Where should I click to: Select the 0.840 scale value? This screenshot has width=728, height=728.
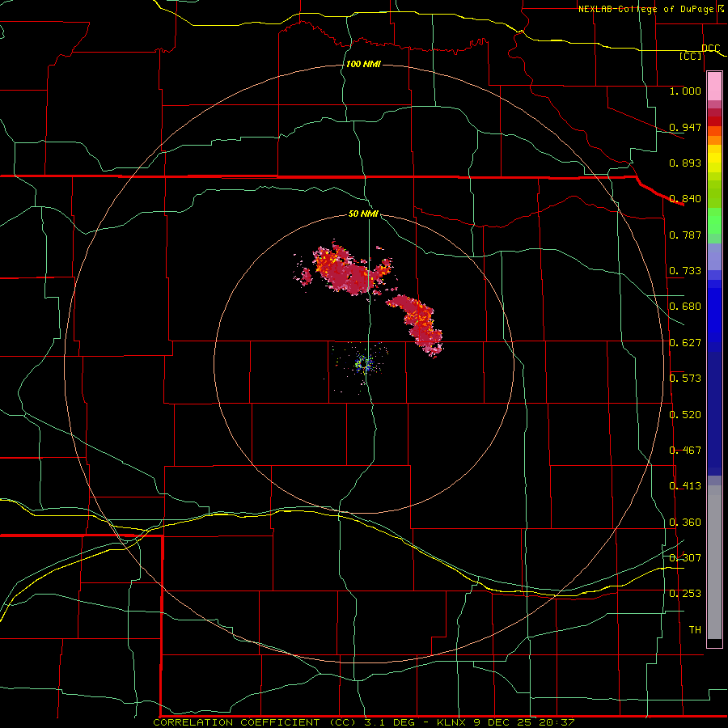(x=685, y=199)
